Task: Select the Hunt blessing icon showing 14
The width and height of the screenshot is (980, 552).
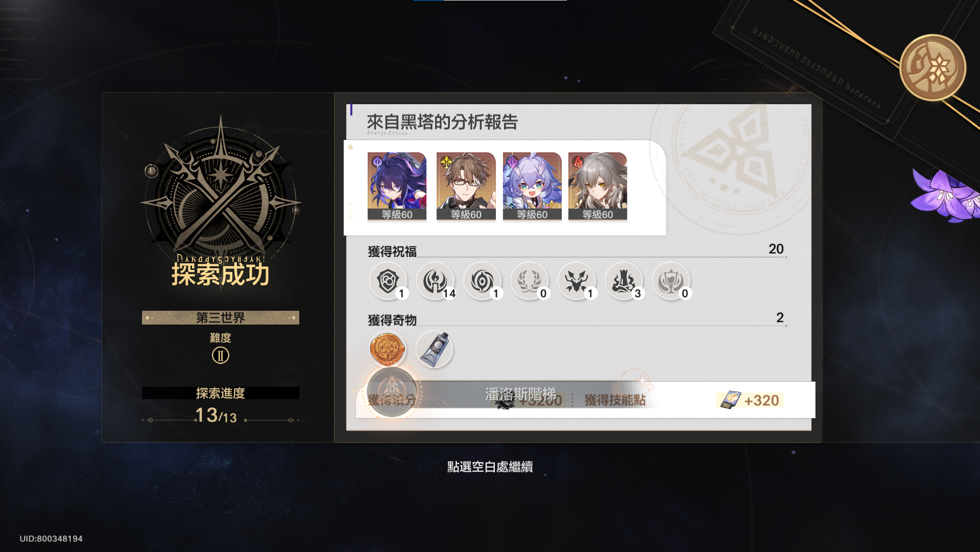Action: pyautogui.click(x=435, y=281)
